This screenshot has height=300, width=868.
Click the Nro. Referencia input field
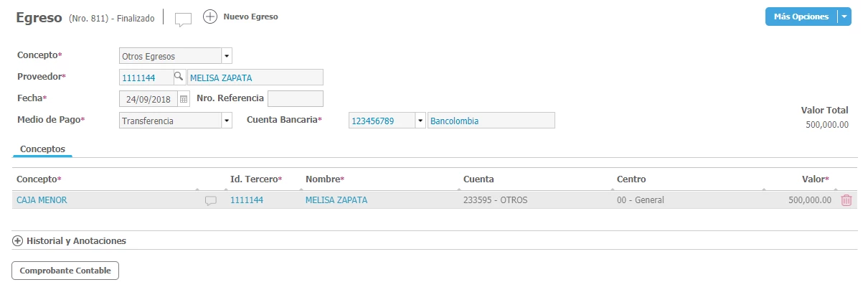[295, 98]
